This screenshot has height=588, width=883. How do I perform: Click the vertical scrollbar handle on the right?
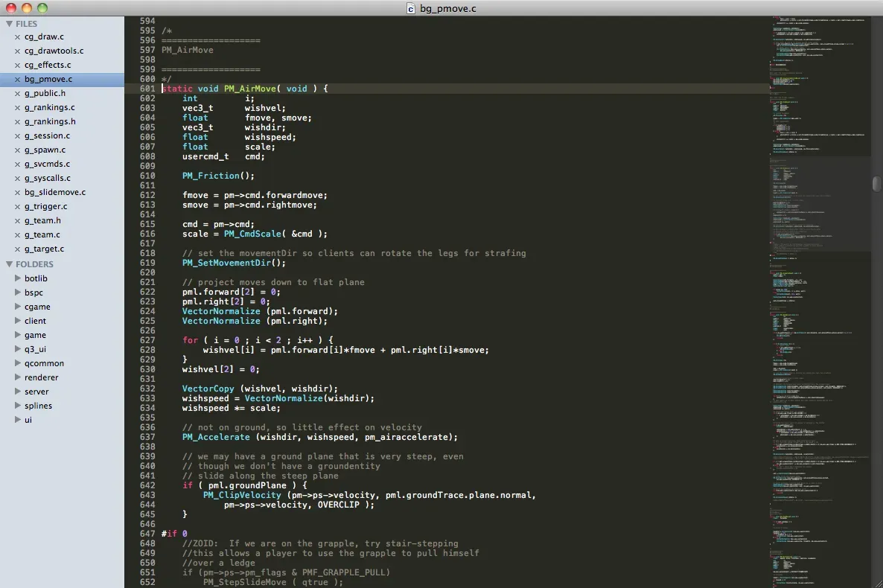[876, 183]
